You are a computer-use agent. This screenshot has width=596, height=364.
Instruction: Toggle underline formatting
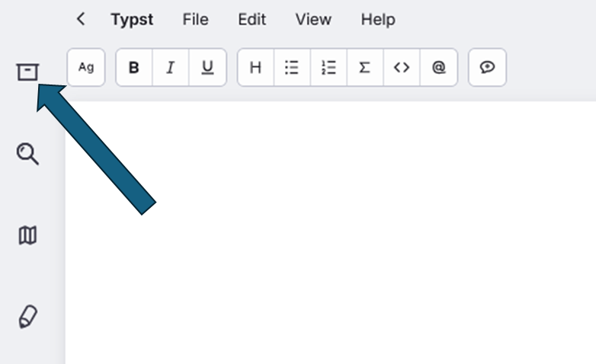tap(207, 68)
